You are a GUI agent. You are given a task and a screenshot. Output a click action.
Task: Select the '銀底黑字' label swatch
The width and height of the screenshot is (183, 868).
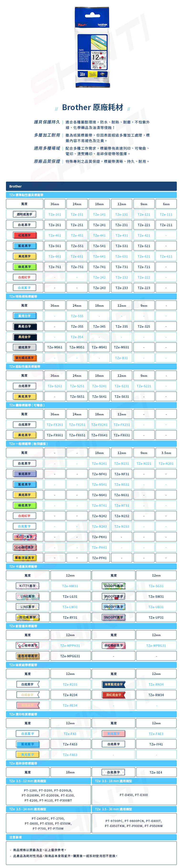pos(25,347)
